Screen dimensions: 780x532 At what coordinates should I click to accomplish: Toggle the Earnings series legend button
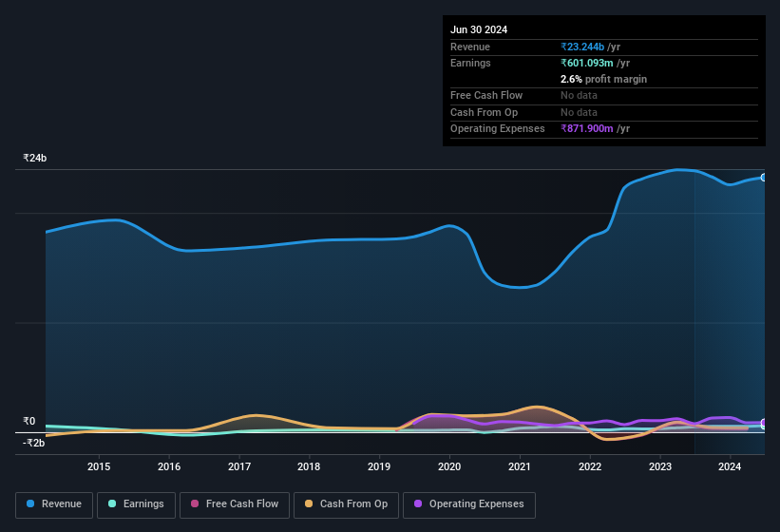click(136, 504)
